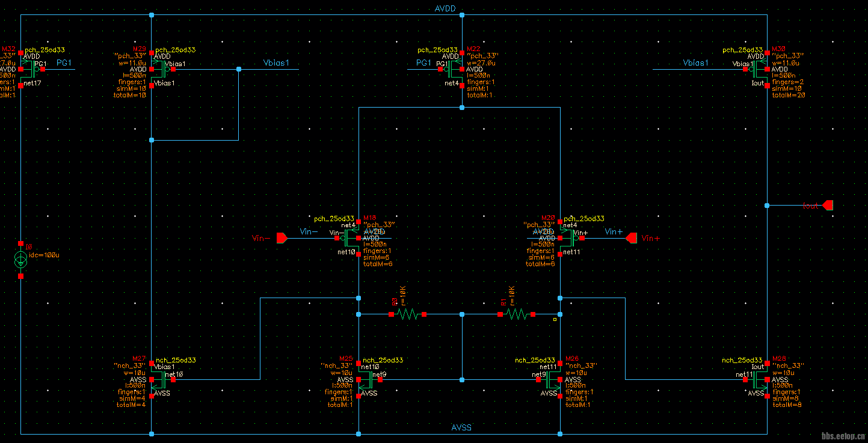Click the Vin- input pin marker
The width and height of the screenshot is (868, 443).
point(282,238)
